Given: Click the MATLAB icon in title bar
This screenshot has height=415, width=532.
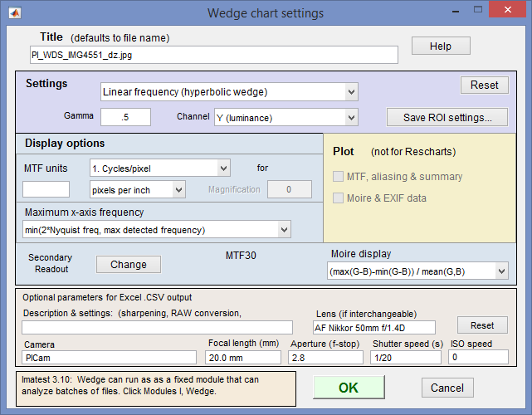Looking at the screenshot, I should tap(15, 13).
